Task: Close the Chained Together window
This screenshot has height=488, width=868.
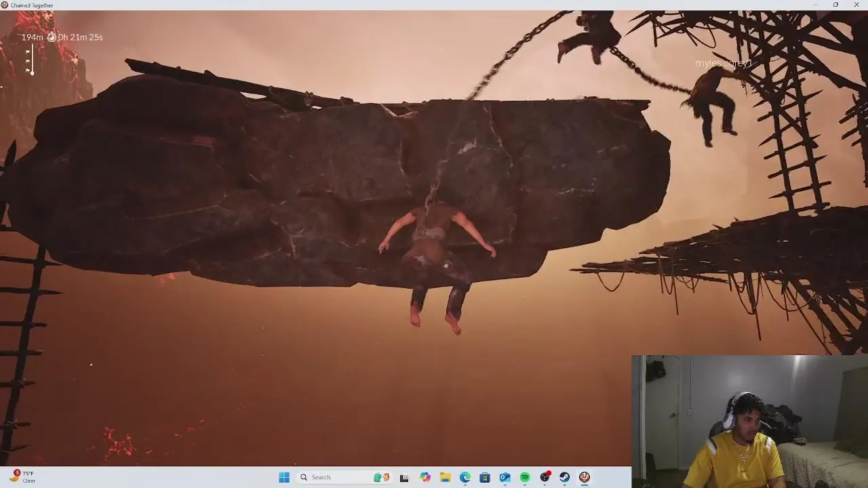Action: click(x=856, y=5)
